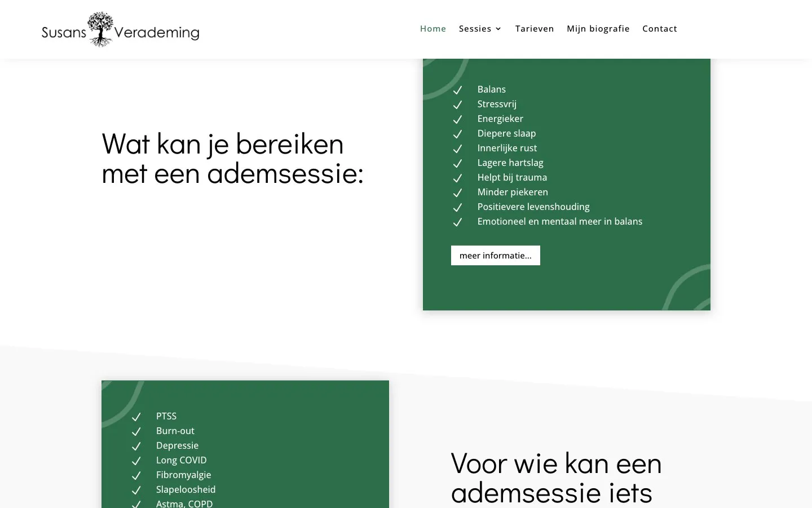Click the checkmark beside Innerlijke rust
The image size is (812, 508).
coord(457,148)
